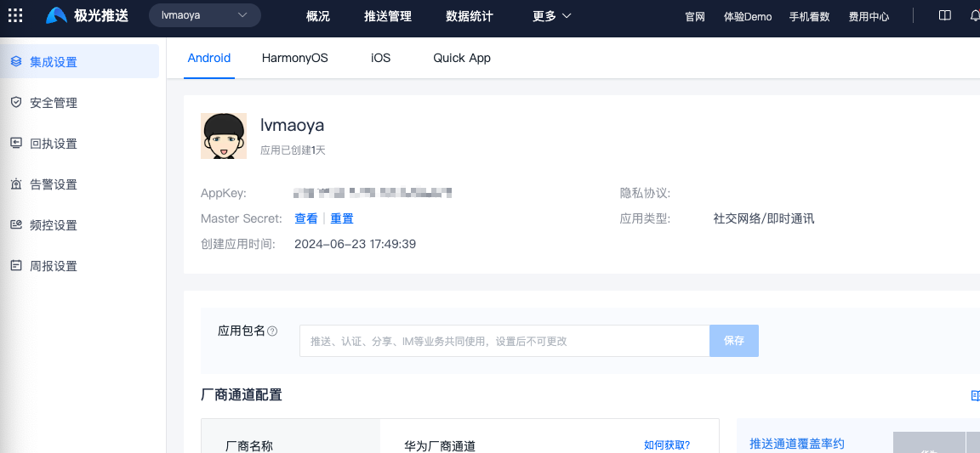Screen dimensions: 980x453
Task: Click the 极光推送 logo
Action: pos(88,16)
